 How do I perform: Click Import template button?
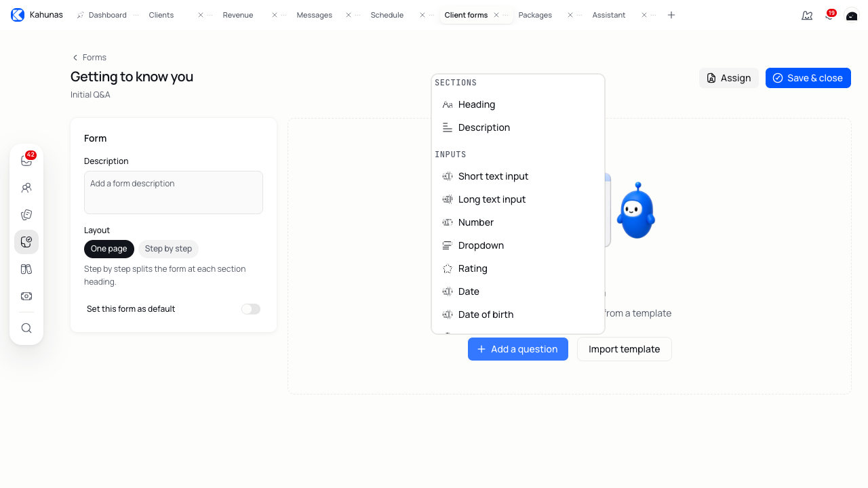point(625,349)
